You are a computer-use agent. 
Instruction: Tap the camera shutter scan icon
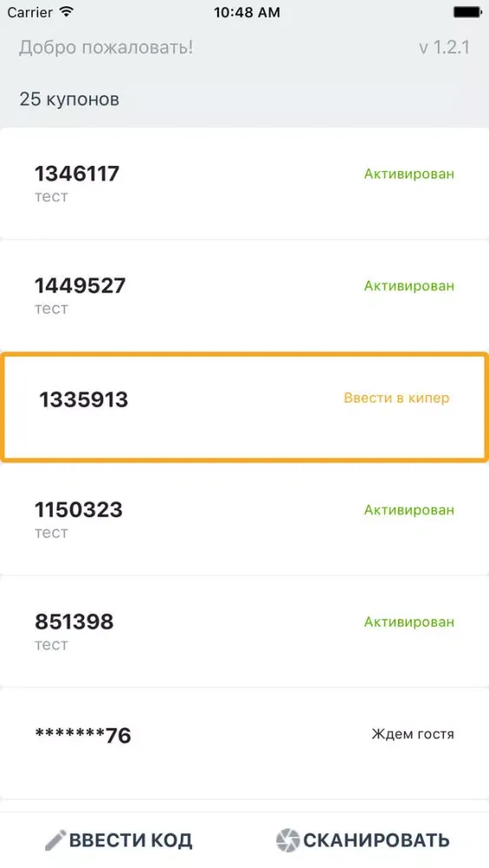point(287,840)
